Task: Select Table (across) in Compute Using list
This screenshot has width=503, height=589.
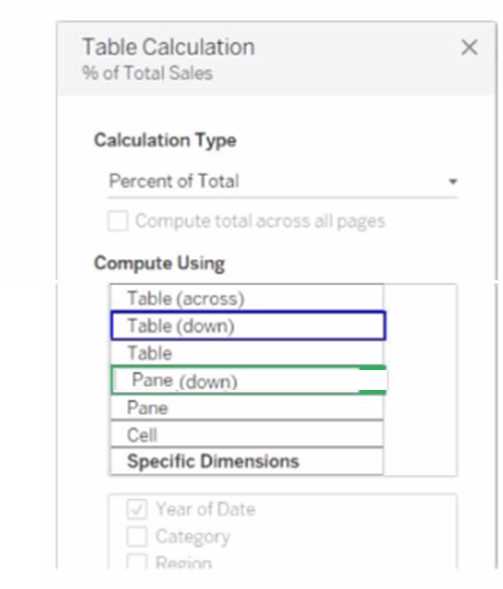Action: click(247, 298)
